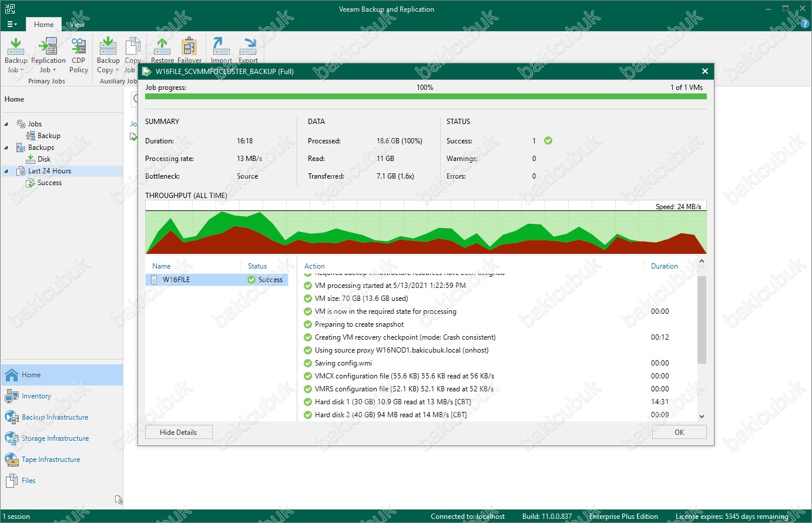Click the Veeam app icon in title bar
This screenshot has height=523, width=812.
[9, 9]
